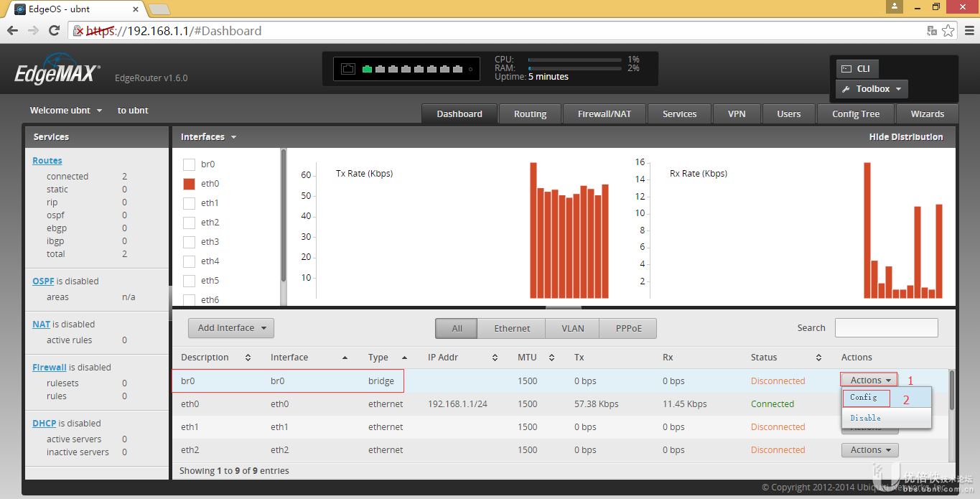Screen dimensions: 980x499
Task: Open the VPN tab
Action: pyautogui.click(x=737, y=114)
